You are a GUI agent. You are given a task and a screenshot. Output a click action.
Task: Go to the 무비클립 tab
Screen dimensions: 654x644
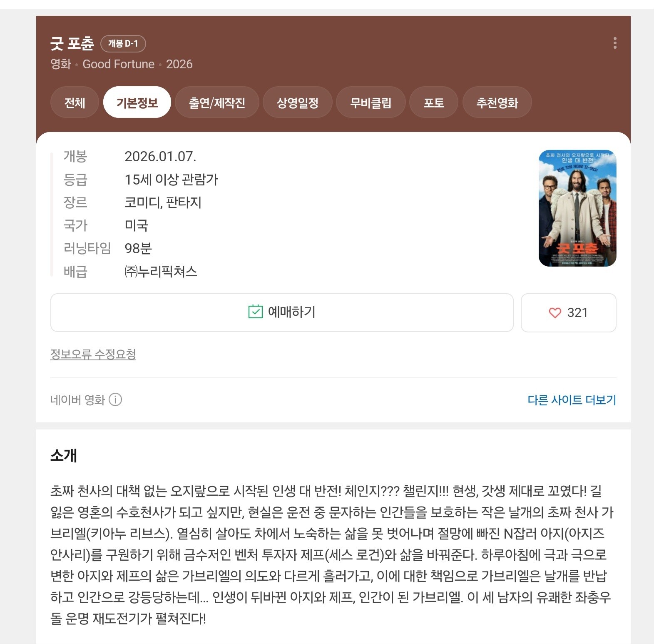371,102
